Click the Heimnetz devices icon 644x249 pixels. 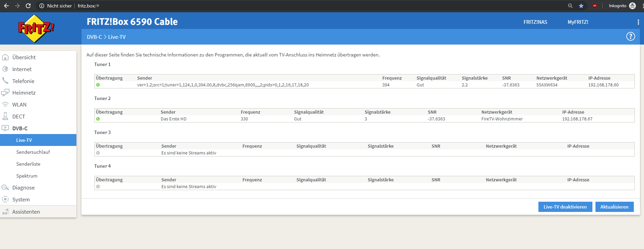point(5,93)
